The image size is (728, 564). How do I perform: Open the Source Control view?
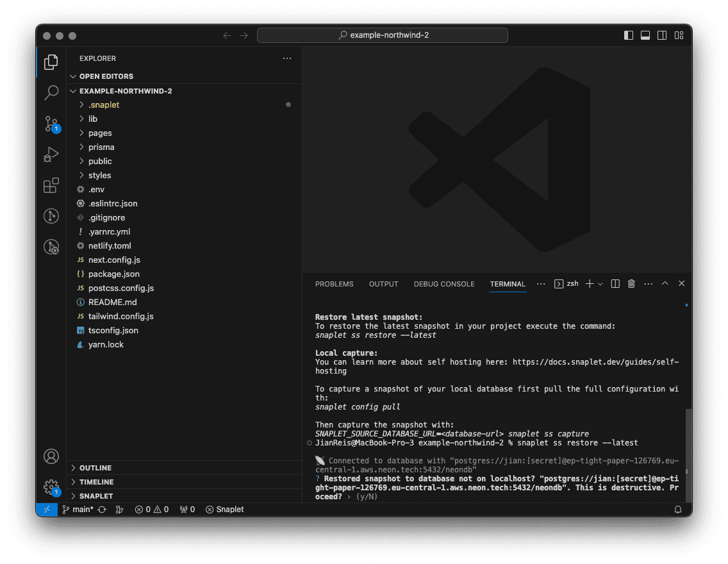coord(51,124)
